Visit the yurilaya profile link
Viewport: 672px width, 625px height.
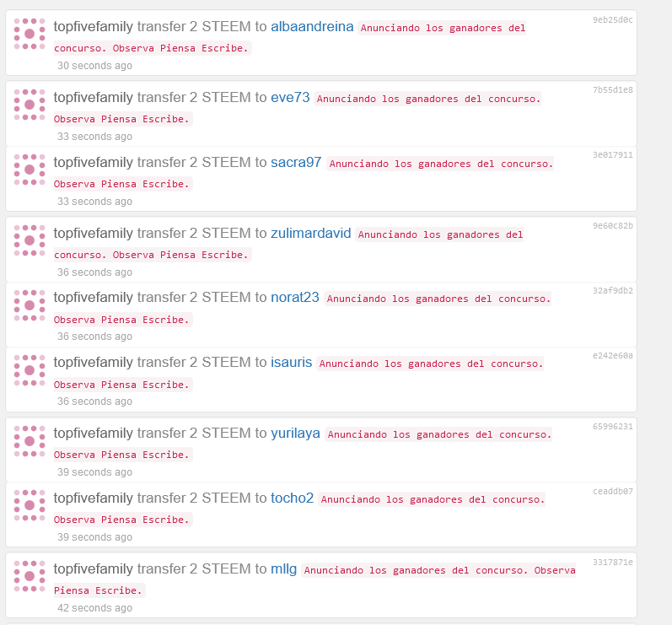point(295,433)
